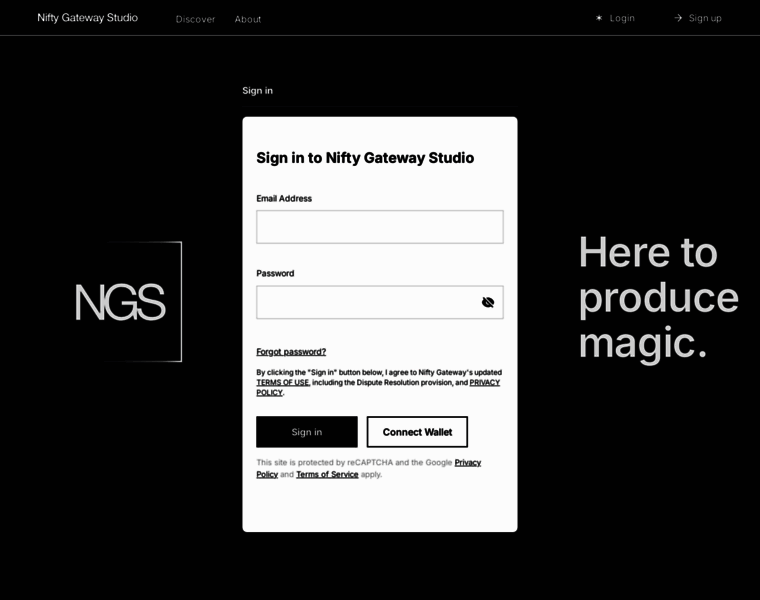Open the About menu item
The width and height of the screenshot is (760, 600).
(x=248, y=19)
